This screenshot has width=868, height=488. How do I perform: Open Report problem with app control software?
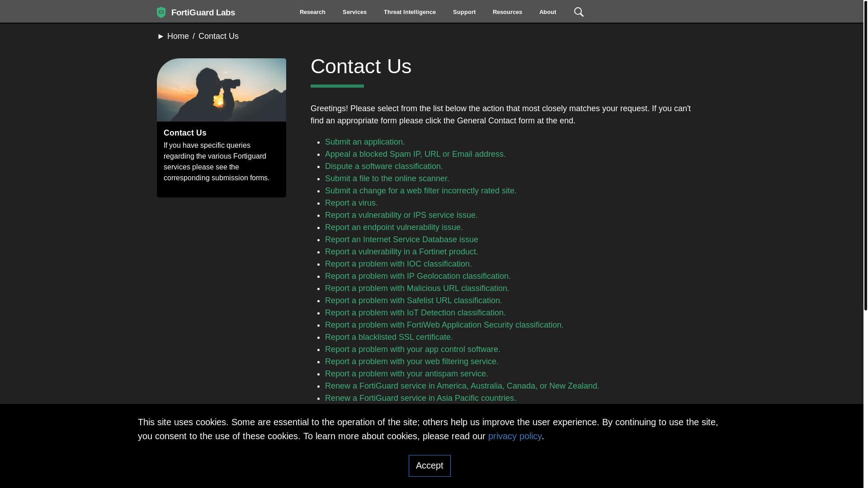412,349
